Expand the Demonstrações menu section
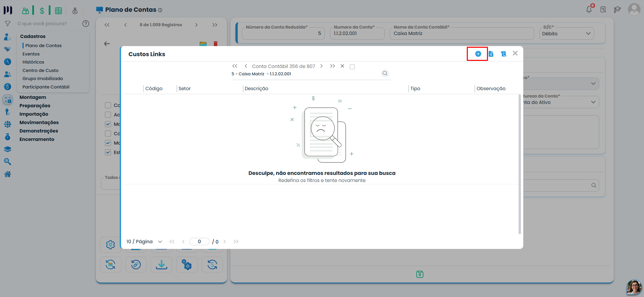 [39, 131]
